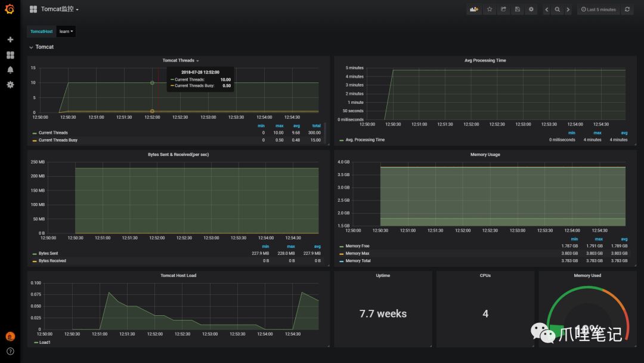This screenshot has width=644, height=363.
Task: Click the dashboard grid icon beside Tomcat监控
Action: coord(33,9)
